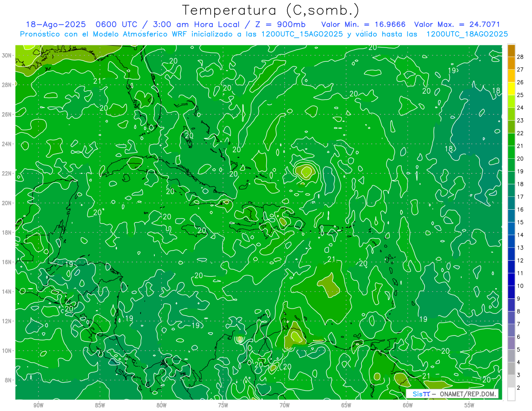Click the "90W" longitude axis label
Image resolution: width=532 pixels, height=411 pixels.
coord(39,405)
